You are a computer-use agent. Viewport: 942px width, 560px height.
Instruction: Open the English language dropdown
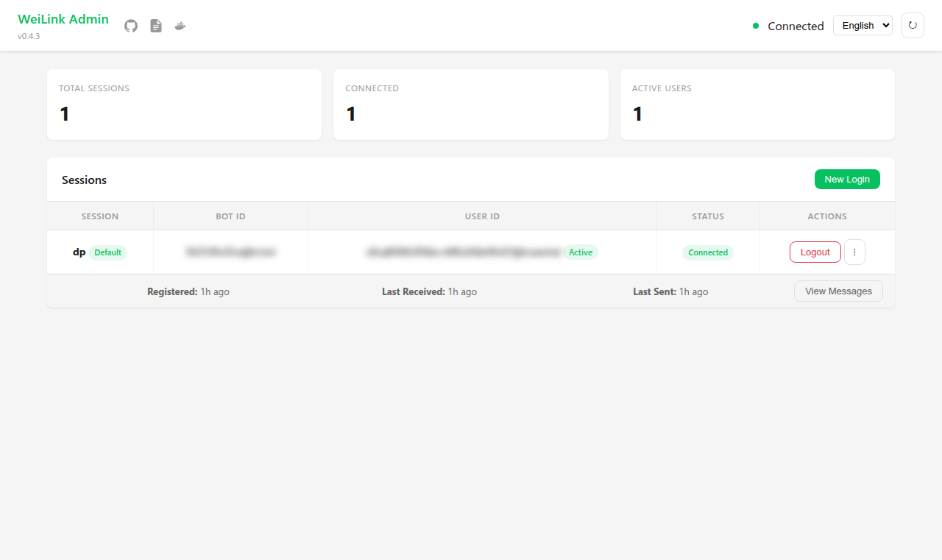pyautogui.click(x=863, y=25)
